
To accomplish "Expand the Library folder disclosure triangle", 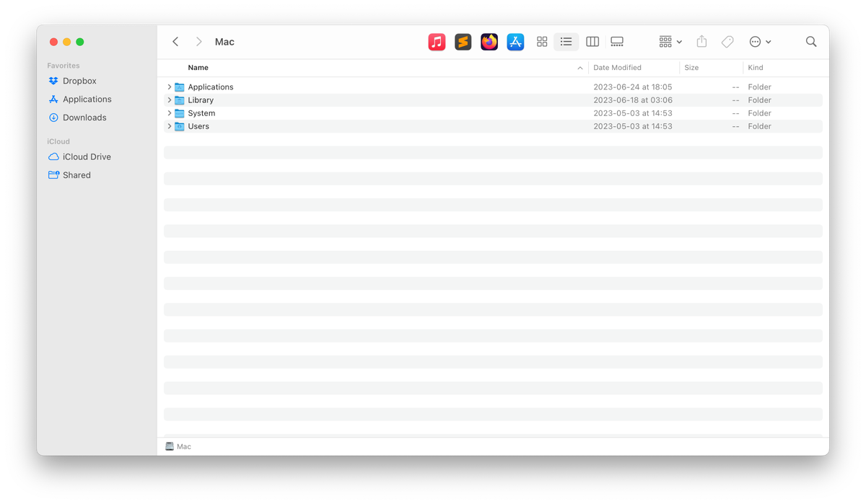I will 169,100.
